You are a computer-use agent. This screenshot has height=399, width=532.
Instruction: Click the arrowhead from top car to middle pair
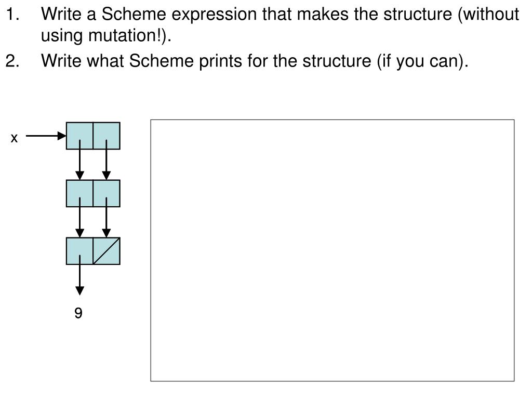coord(79,176)
